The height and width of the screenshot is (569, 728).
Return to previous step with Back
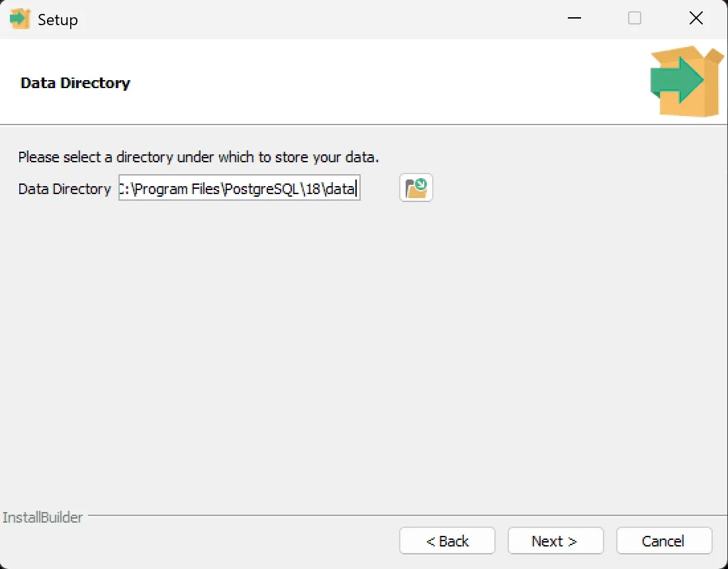click(x=447, y=541)
